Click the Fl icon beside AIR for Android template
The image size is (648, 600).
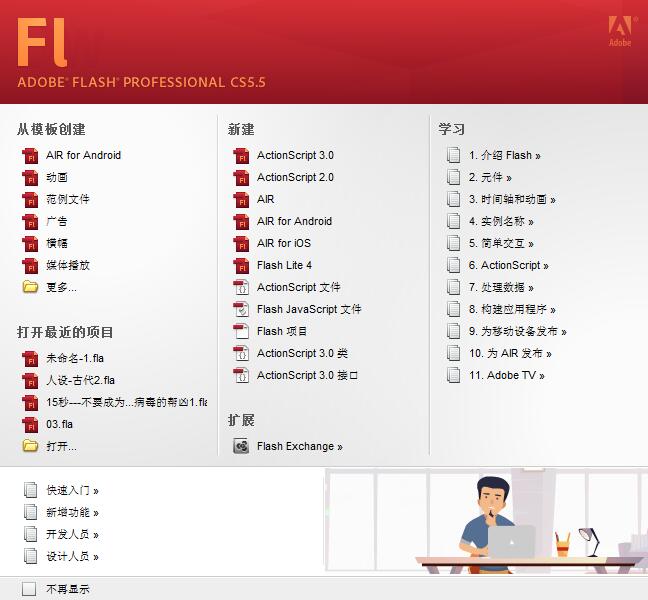[x=30, y=155]
